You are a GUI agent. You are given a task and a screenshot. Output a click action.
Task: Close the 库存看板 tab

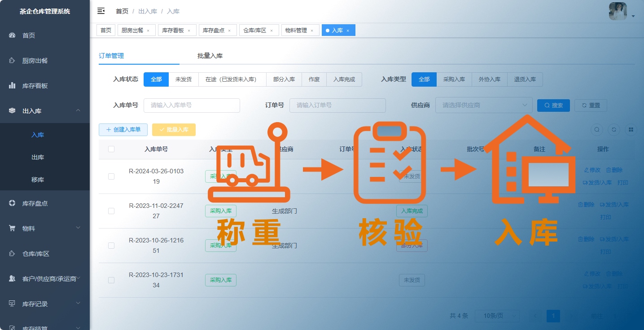[189, 31]
